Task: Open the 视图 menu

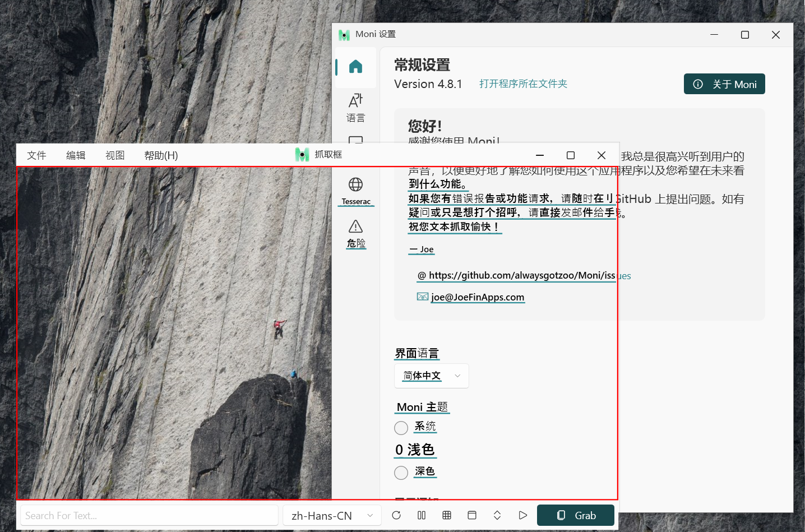Action: (x=115, y=155)
